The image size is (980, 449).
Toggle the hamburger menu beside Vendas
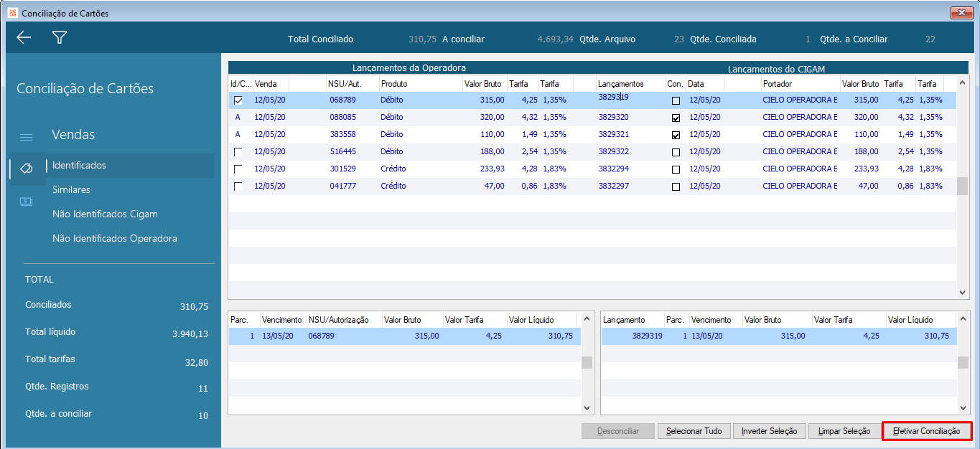[x=26, y=137]
